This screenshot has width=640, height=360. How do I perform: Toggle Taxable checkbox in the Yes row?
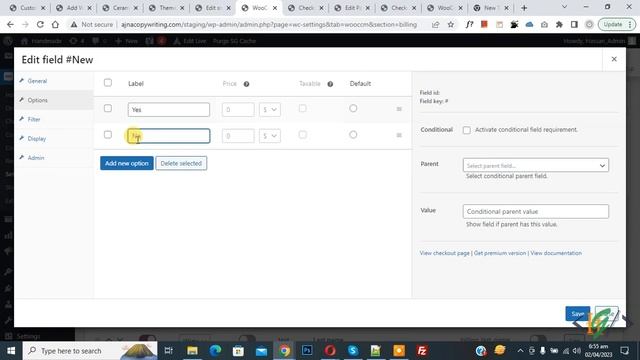click(x=302, y=108)
